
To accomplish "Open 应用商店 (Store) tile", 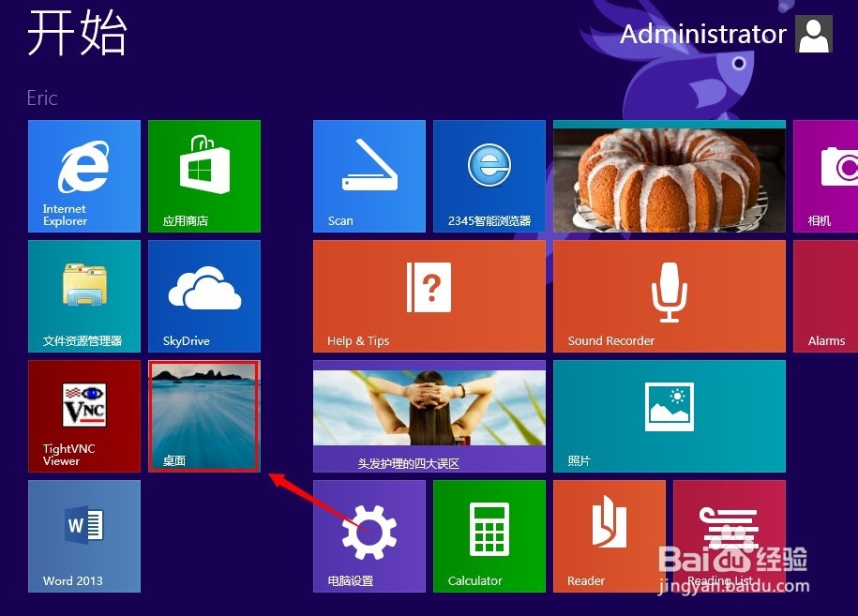I will (x=203, y=175).
